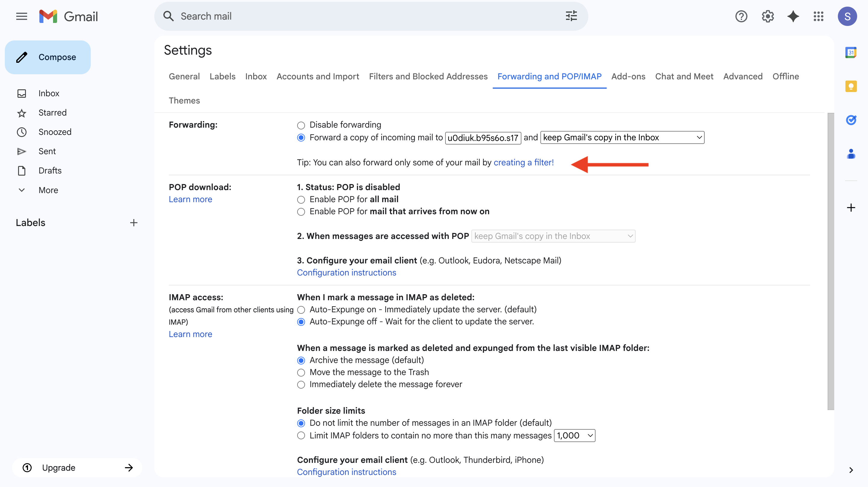Image resolution: width=868 pixels, height=487 pixels.
Task: Open Google Calendar side panel icon
Action: point(851,53)
